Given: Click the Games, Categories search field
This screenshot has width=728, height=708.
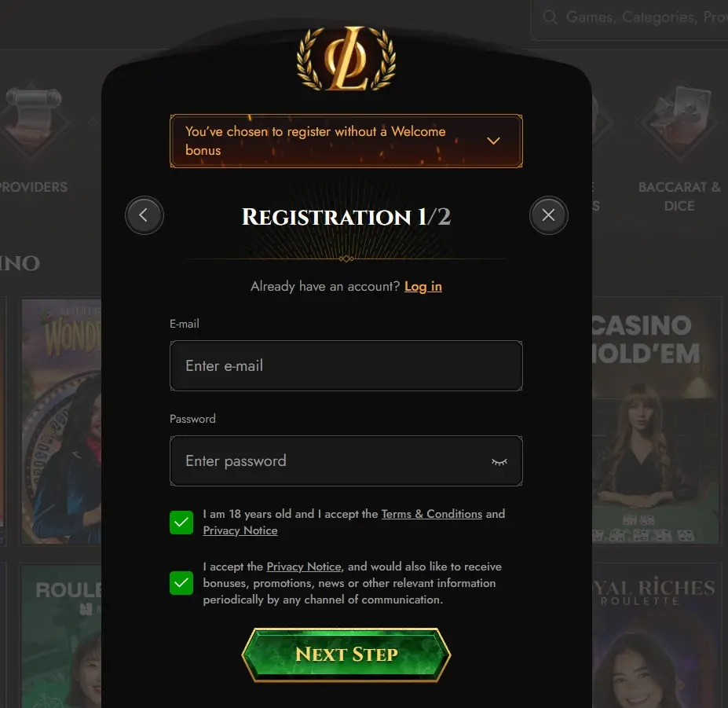Looking at the screenshot, I should [x=631, y=17].
